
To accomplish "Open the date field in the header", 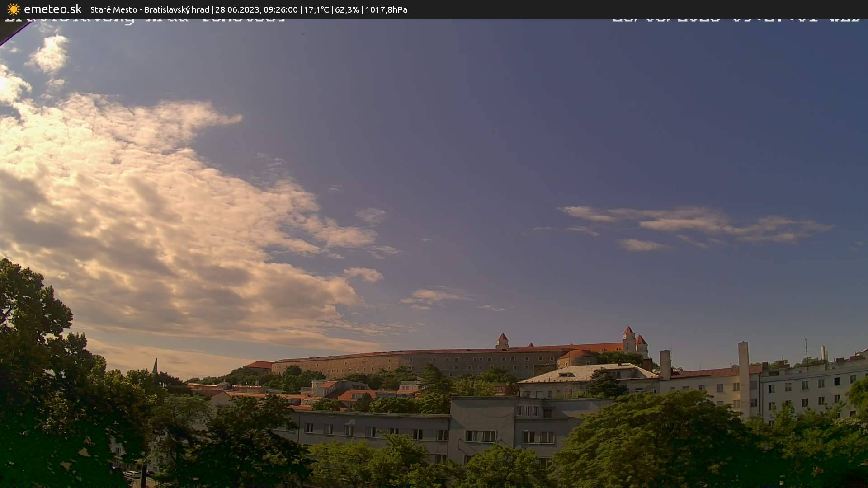I will [x=237, y=9].
